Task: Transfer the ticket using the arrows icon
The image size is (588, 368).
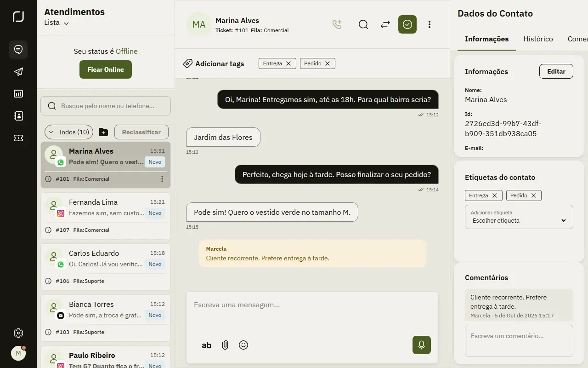Action: click(x=385, y=24)
